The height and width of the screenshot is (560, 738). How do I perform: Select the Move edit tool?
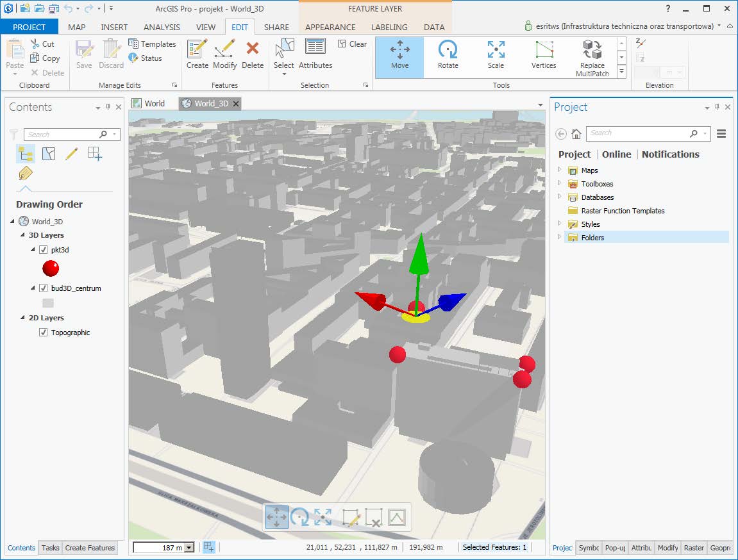pos(399,58)
